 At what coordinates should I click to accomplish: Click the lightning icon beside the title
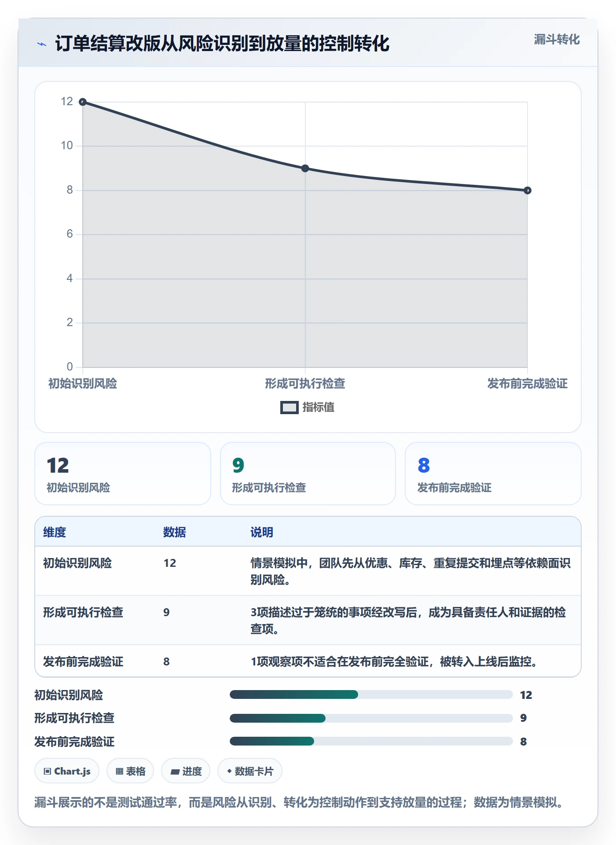42,44
